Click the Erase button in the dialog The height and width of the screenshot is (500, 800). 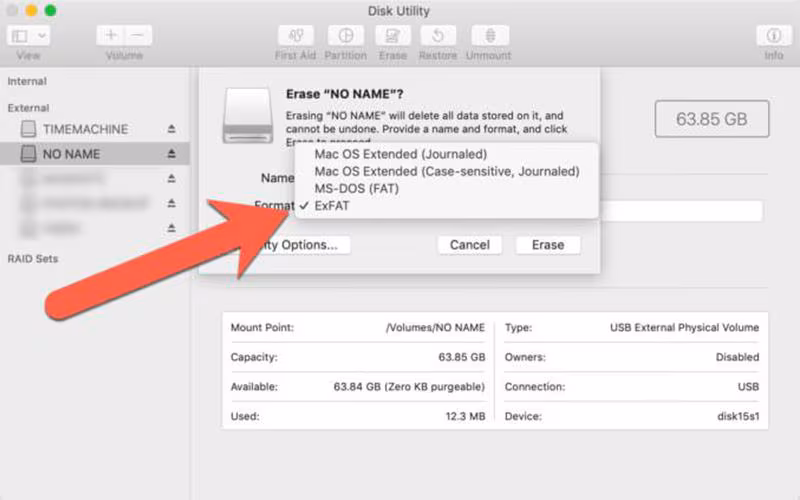[x=548, y=245]
